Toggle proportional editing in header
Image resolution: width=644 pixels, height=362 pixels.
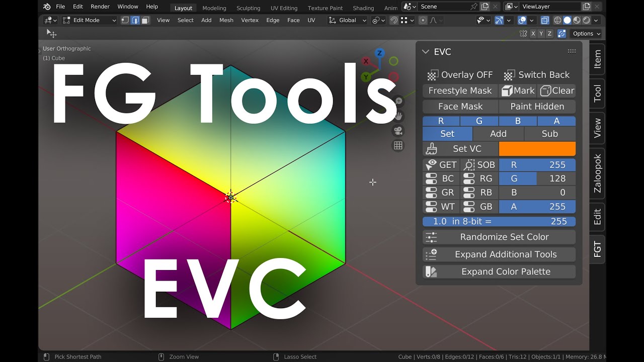point(423,20)
